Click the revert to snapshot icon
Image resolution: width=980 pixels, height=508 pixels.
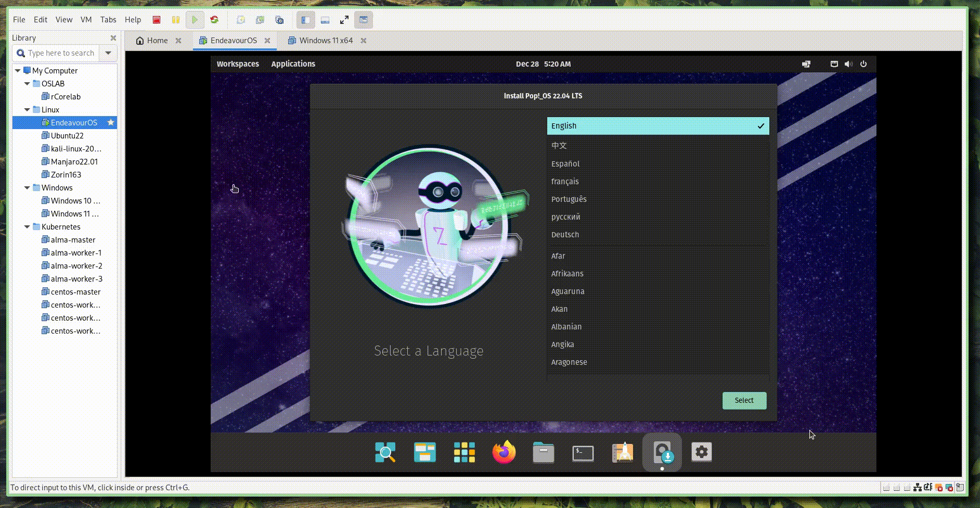tap(260, 20)
